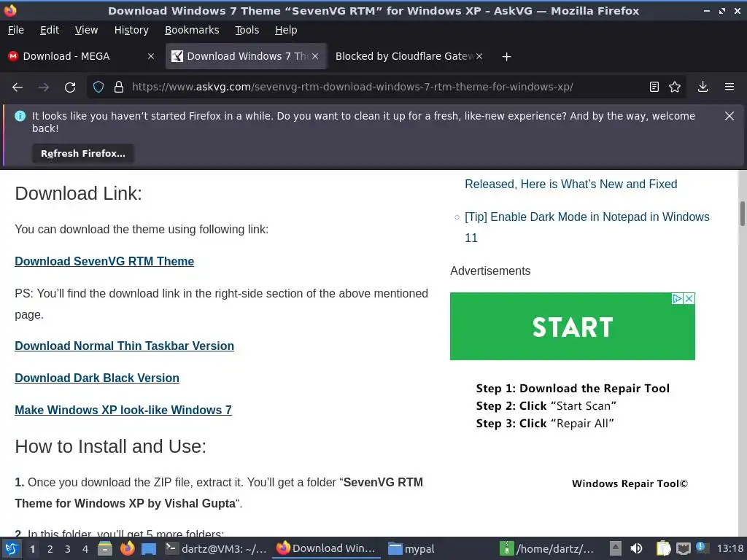Open the Tools menu
This screenshot has height=560, width=747.
click(x=247, y=30)
